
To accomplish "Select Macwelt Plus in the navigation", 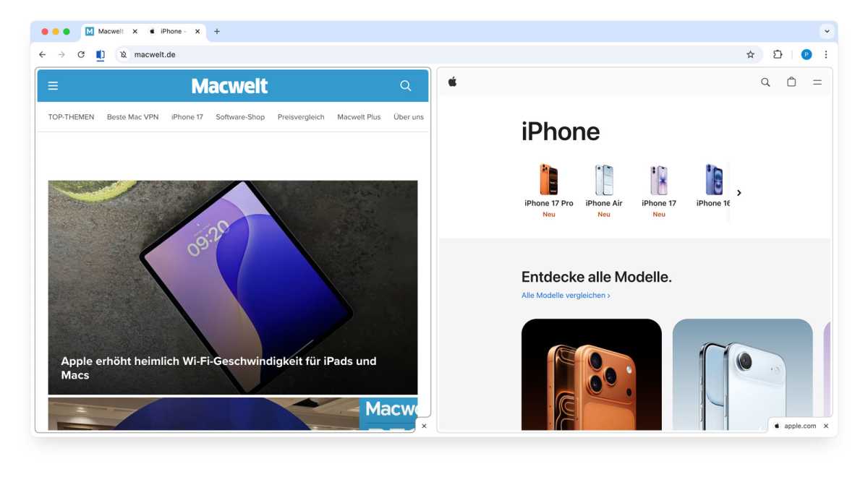I will tap(358, 116).
